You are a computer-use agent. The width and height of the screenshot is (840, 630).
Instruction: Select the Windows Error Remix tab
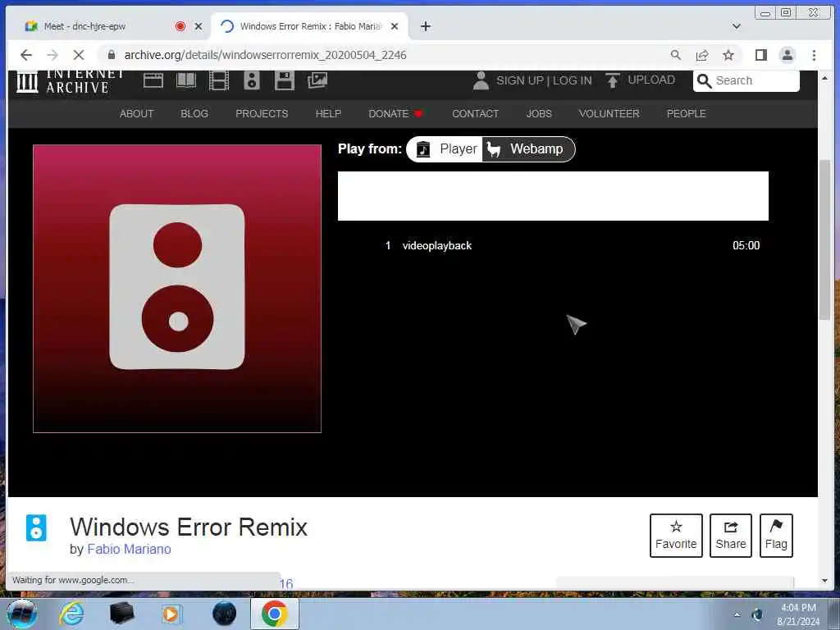click(x=309, y=26)
